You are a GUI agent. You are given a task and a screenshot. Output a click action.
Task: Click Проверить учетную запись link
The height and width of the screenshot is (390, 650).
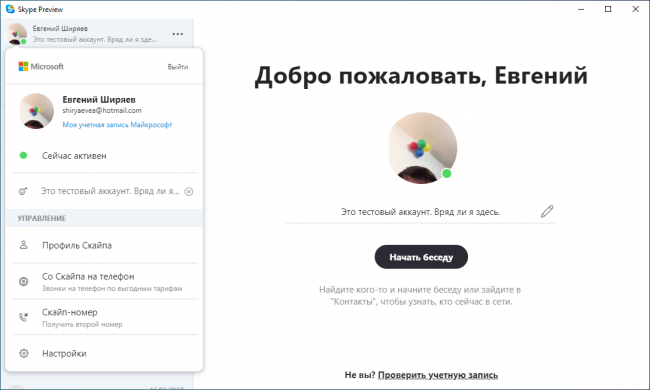(x=438, y=375)
